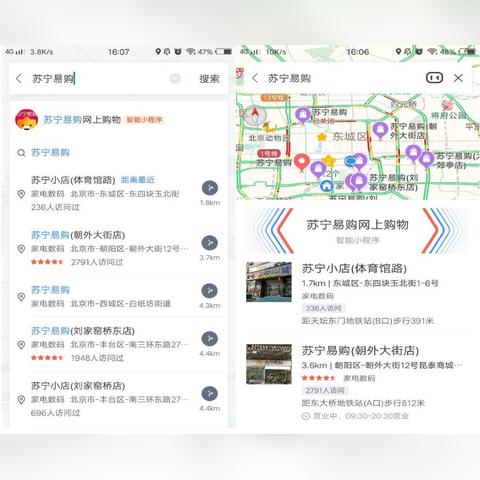480x480 pixels.
Task: Tap business hours 09:30-20:30 line
Action: pos(355,416)
